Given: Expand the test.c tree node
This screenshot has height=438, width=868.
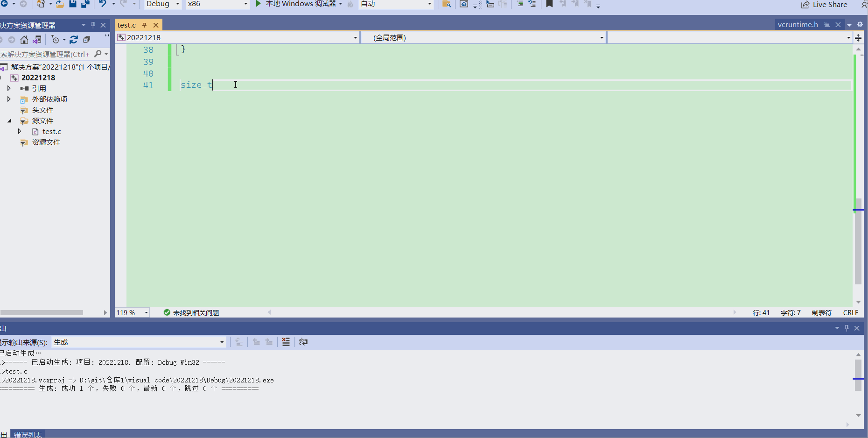Looking at the screenshot, I should [20, 132].
